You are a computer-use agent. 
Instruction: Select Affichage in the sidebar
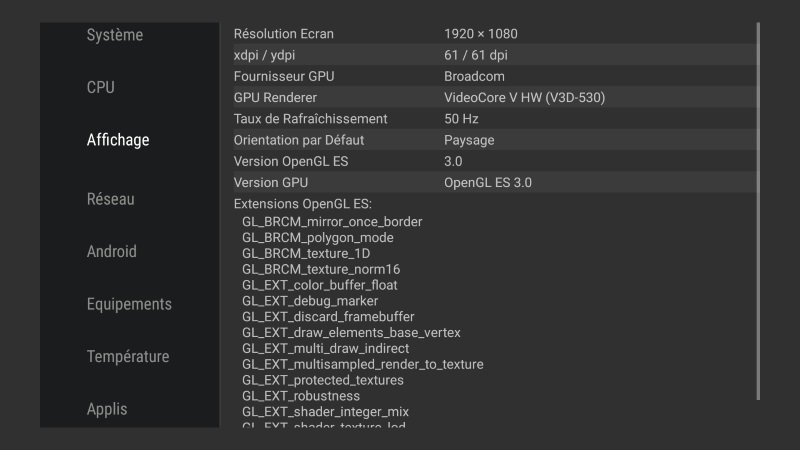pos(118,140)
